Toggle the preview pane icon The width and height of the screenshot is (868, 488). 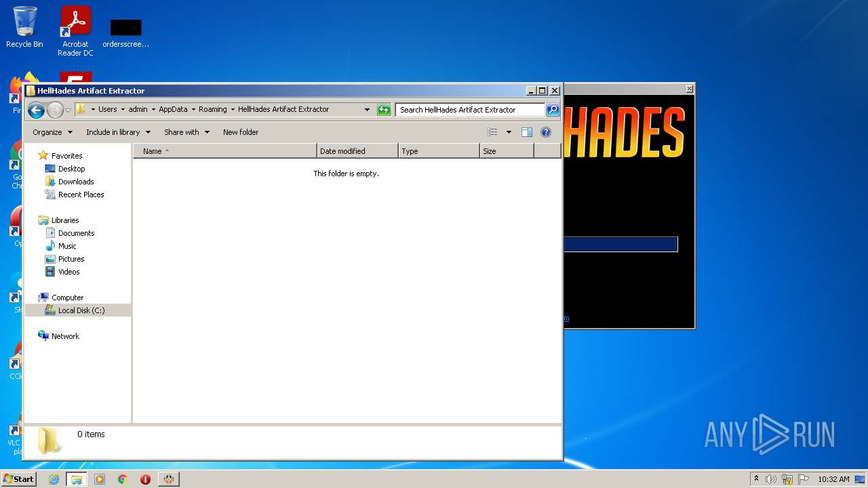point(527,132)
